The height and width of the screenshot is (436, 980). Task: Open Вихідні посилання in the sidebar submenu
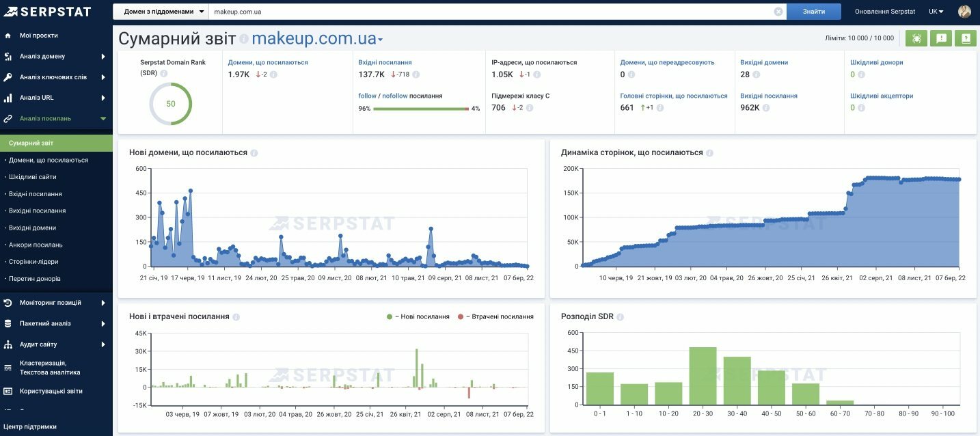tap(38, 211)
